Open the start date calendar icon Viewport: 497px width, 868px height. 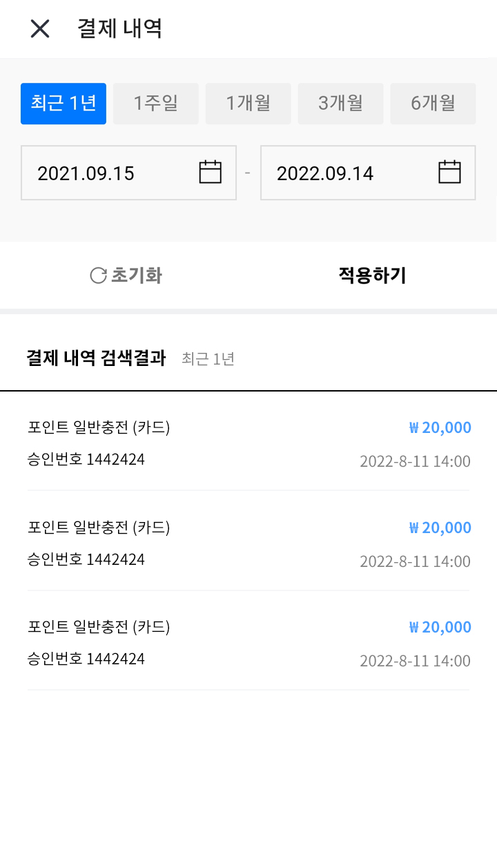click(x=210, y=172)
